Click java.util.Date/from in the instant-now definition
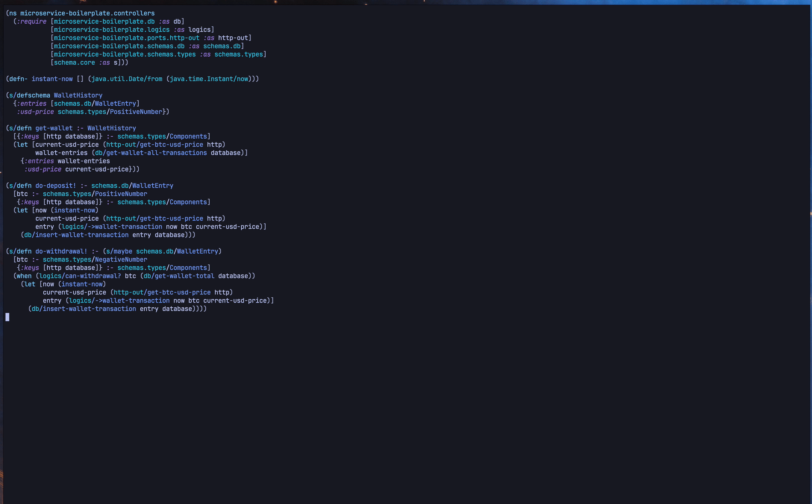Screen dimensions: 812x504 pos(127,79)
